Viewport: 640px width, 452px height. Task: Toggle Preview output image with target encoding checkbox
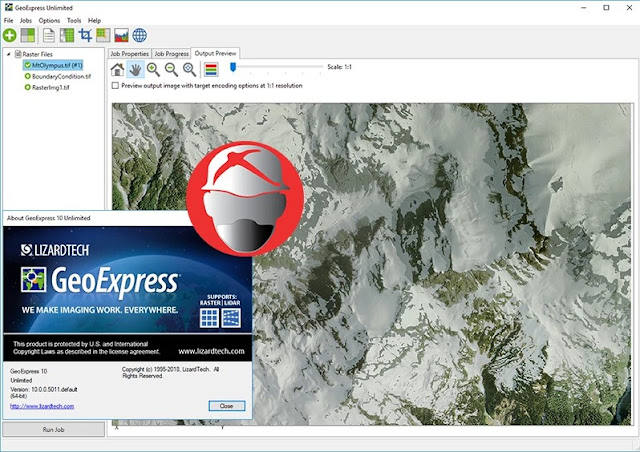[115, 86]
